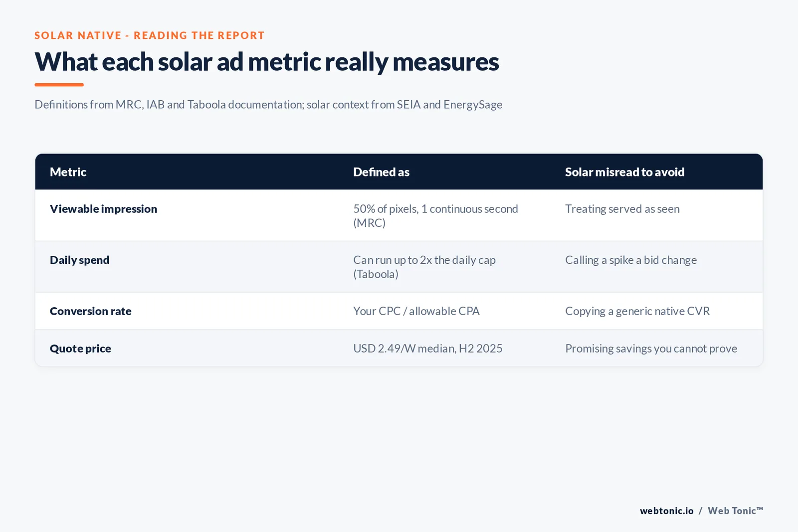
Task: Select the 'Conversion rate' row label
Action: (90, 311)
